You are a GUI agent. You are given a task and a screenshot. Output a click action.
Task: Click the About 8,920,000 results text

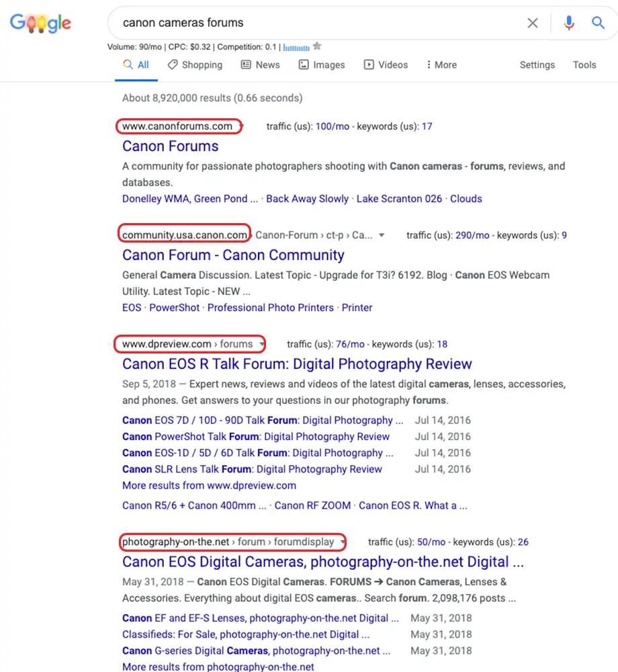point(212,98)
